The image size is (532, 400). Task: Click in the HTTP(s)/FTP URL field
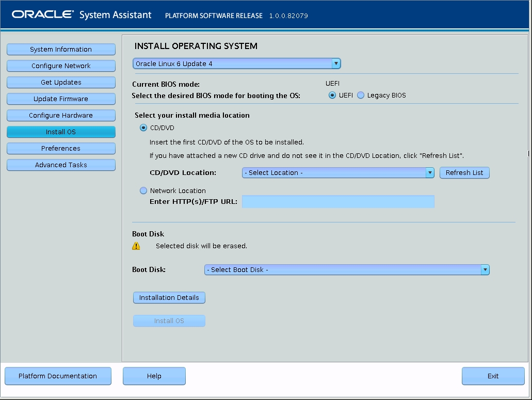click(338, 202)
